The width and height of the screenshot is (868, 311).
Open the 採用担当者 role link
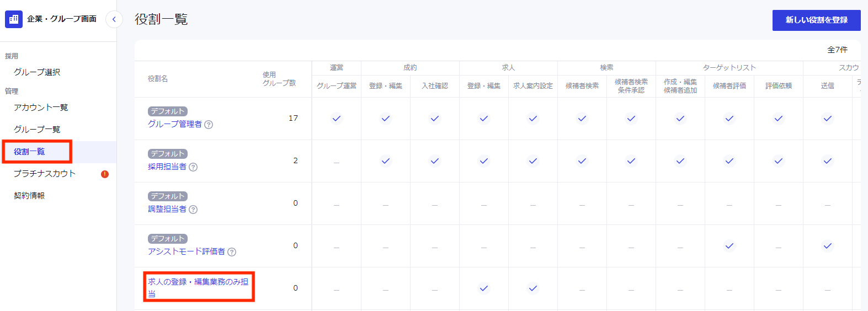[167, 167]
